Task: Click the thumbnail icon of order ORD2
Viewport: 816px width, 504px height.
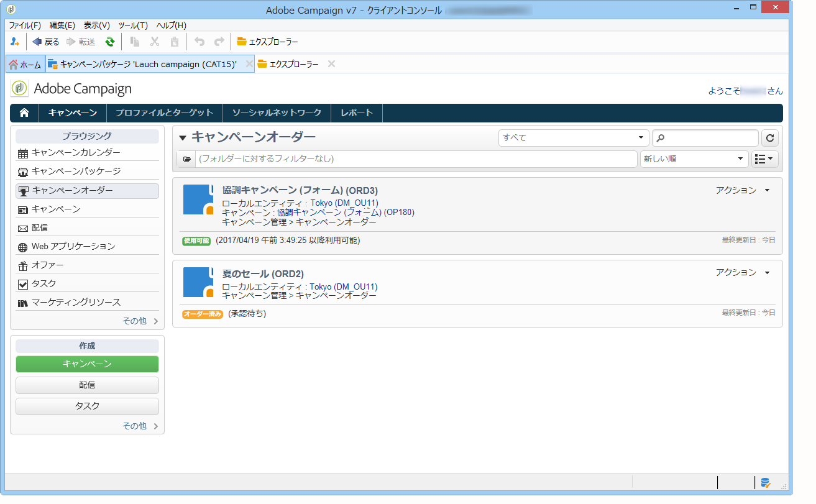Action: (x=198, y=282)
